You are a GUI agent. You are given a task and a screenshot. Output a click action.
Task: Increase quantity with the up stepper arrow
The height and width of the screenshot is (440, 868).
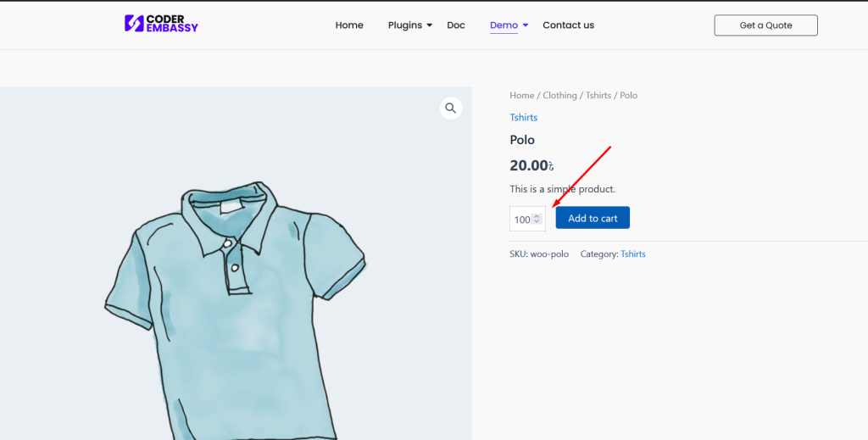pyautogui.click(x=537, y=216)
